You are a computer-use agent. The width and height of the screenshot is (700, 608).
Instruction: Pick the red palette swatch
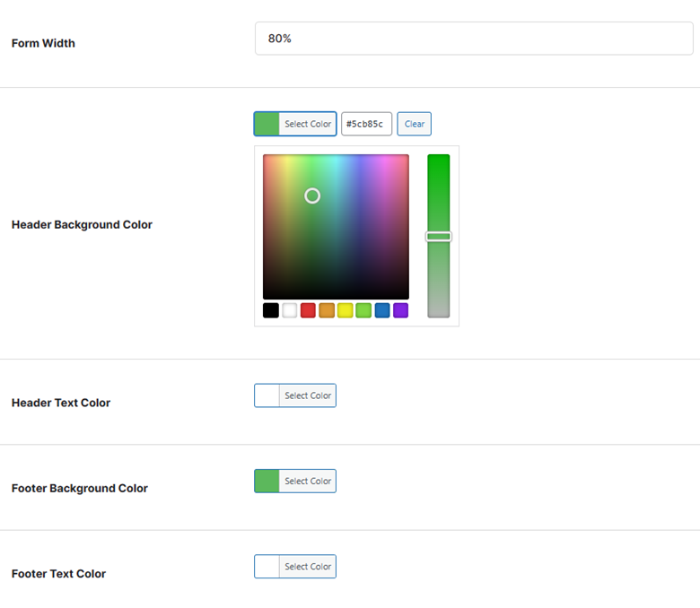click(308, 310)
